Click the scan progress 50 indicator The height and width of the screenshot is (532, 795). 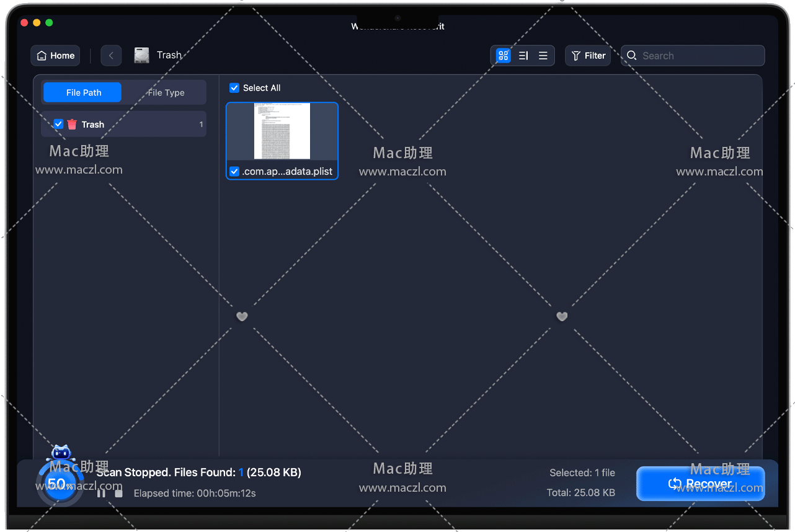60,484
